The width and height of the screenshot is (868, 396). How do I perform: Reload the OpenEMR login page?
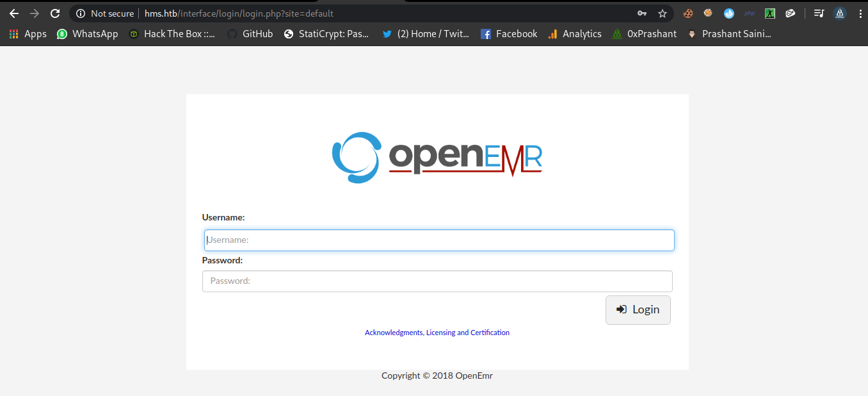[x=55, y=13]
